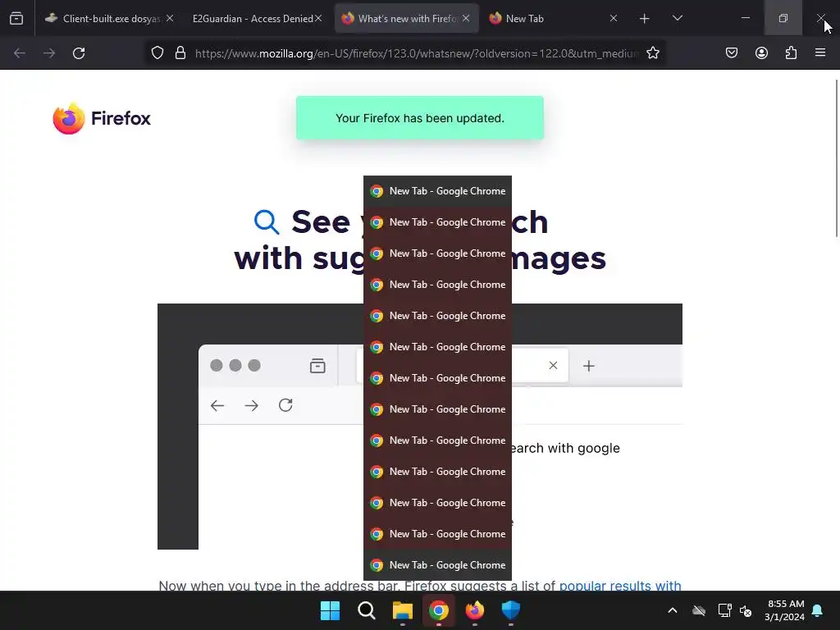
Task: Bookmark this page with the star icon
Action: 652,53
